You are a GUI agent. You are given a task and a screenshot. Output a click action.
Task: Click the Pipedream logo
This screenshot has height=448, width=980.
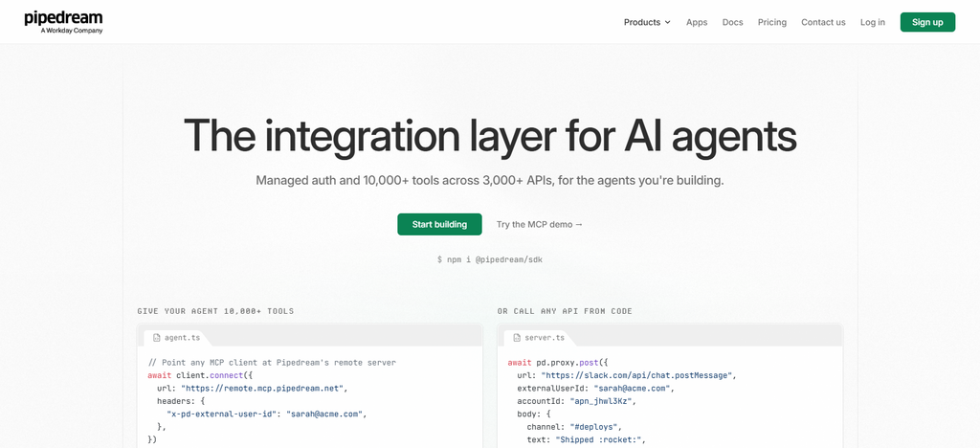coord(63,22)
